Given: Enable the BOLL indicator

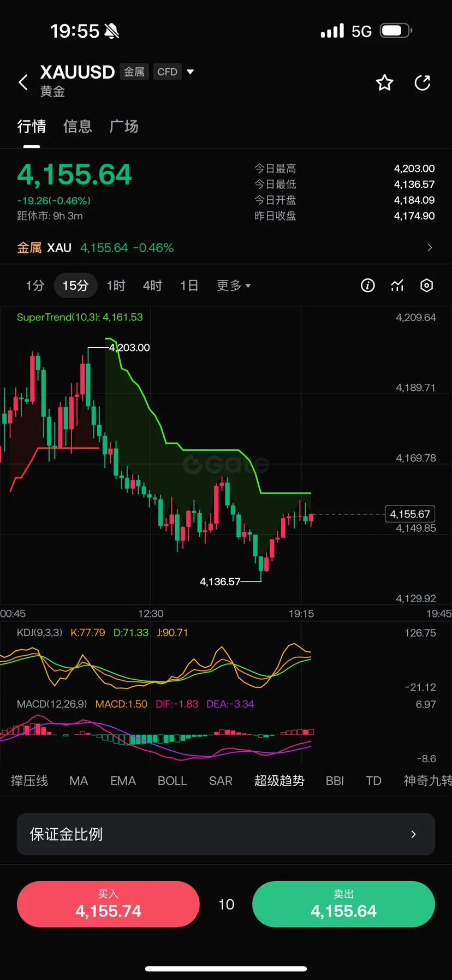Looking at the screenshot, I should [x=172, y=781].
